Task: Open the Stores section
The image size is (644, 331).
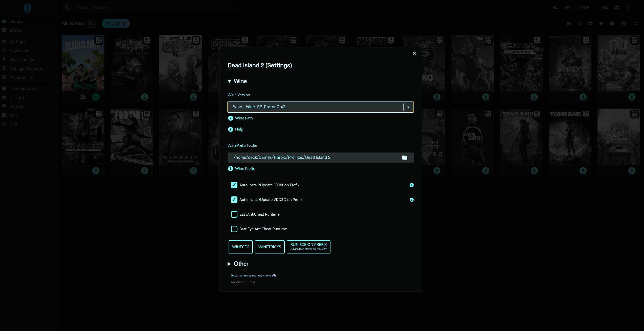Action: coord(15,30)
